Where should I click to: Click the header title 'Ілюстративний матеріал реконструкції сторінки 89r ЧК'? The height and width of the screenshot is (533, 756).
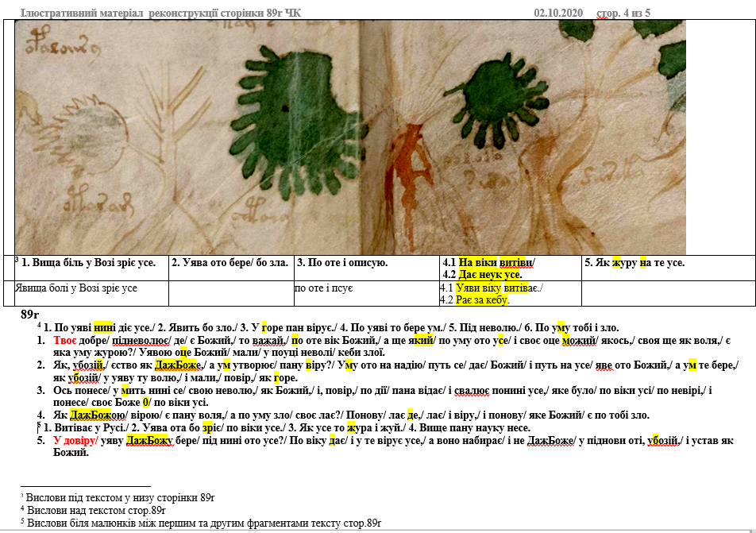tap(160, 13)
